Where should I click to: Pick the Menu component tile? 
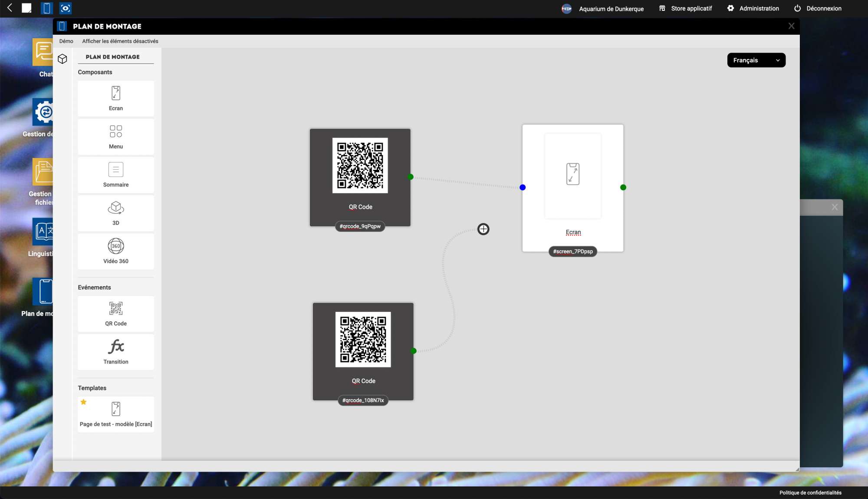coord(115,137)
